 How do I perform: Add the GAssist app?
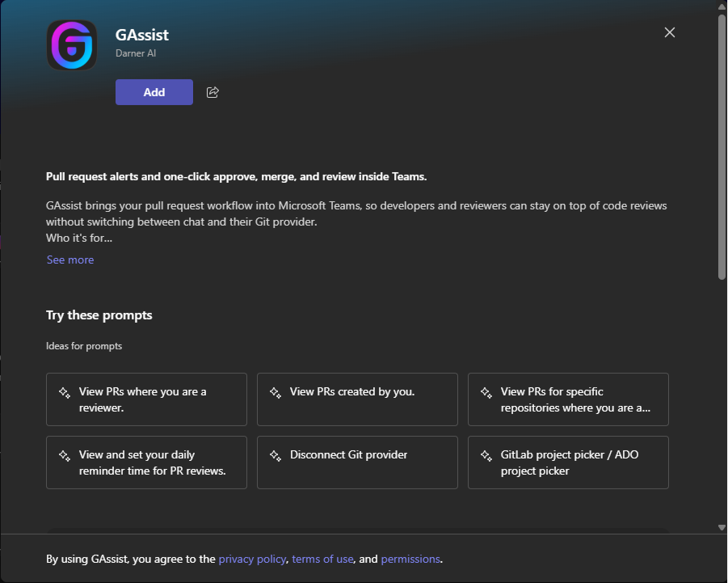tap(154, 92)
